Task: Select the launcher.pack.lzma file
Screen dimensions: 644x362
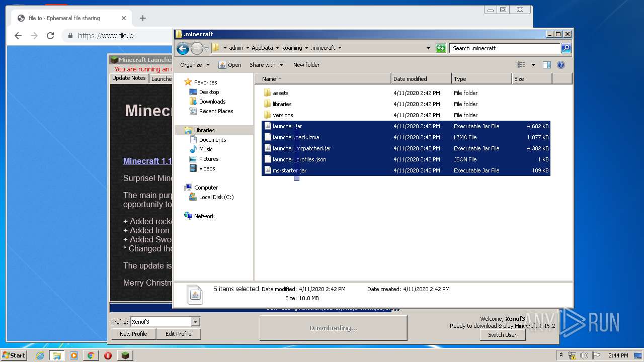Action: (x=406, y=137)
